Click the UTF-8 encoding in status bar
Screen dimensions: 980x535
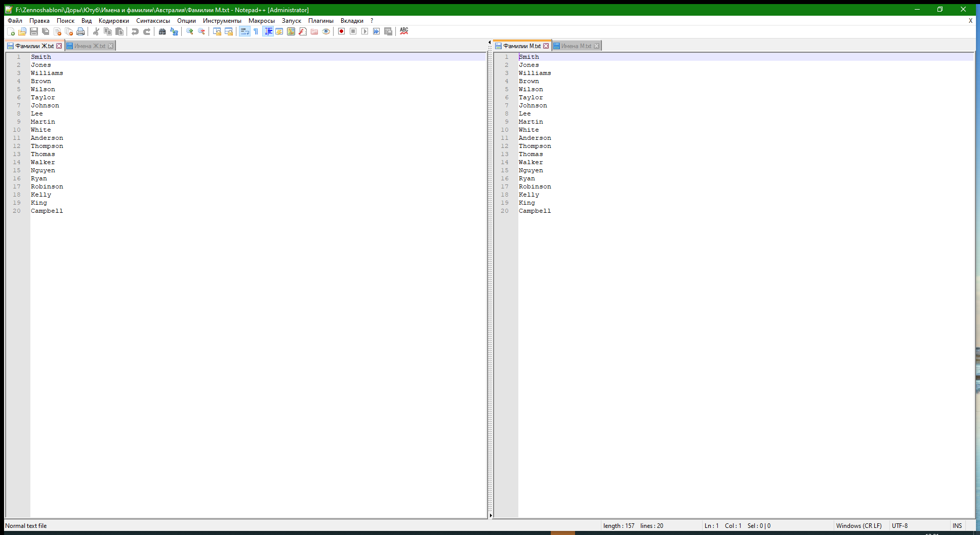tap(900, 526)
